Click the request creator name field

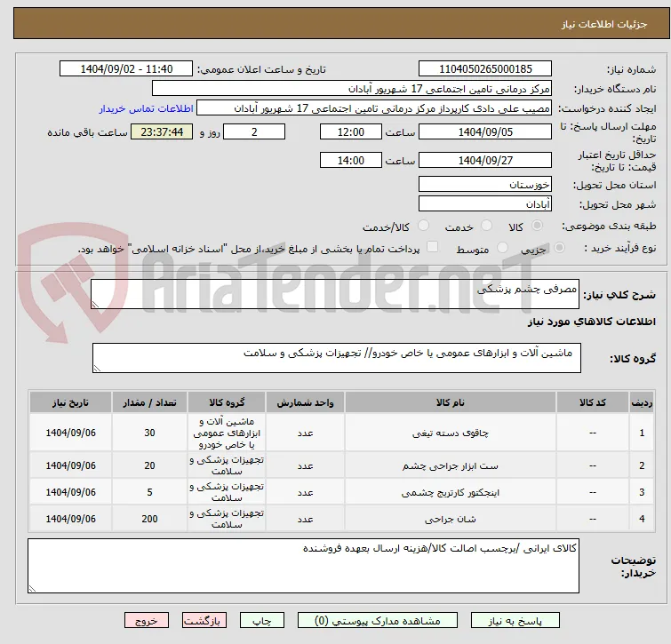(374, 108)
